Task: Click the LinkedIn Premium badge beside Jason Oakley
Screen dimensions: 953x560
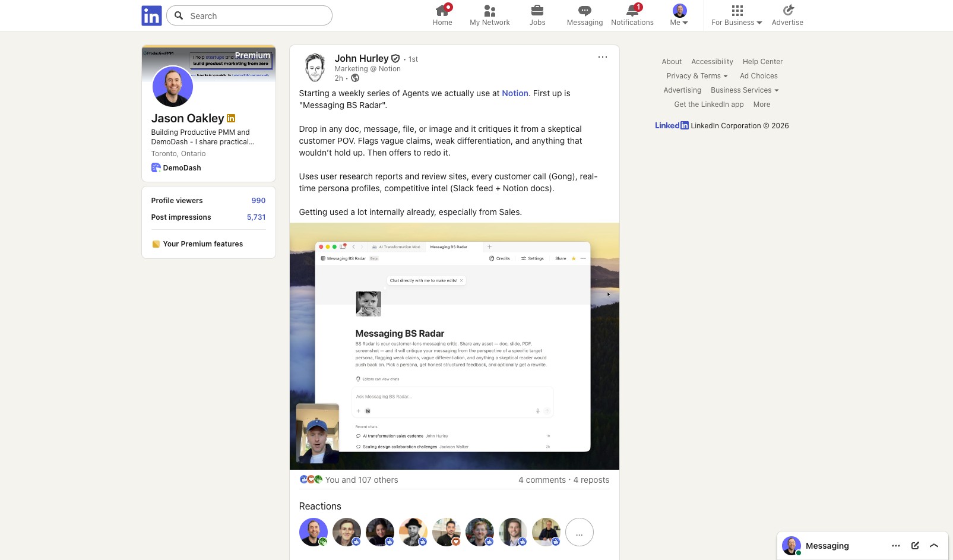Action: [231, 118]
